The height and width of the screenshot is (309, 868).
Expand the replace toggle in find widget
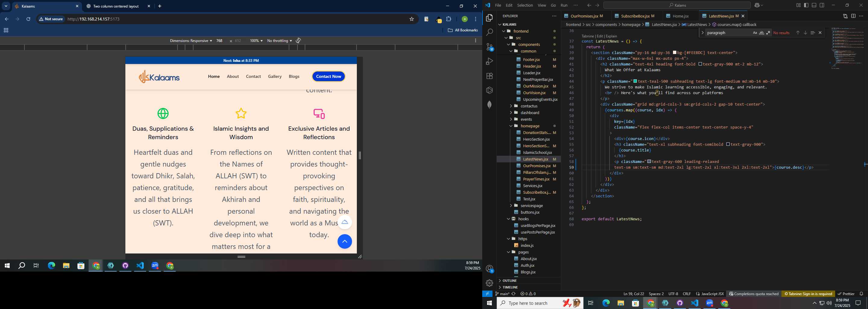pyautogui.click(x=702, y=33)
